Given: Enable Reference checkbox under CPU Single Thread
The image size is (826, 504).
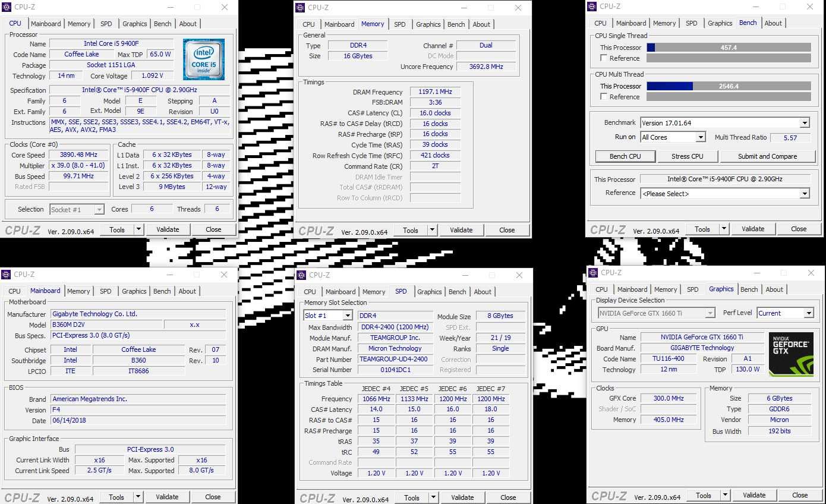Looking at the screenshot, I should coord(604,58).
